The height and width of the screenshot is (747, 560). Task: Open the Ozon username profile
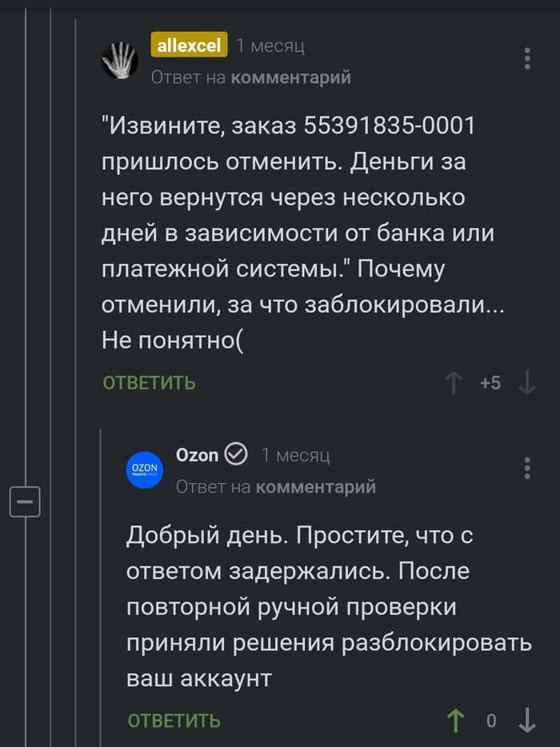(x=196, y=454)
